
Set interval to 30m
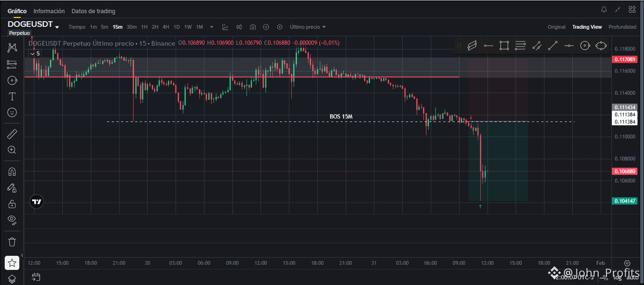pyautogui.click(x=132, y=27)
